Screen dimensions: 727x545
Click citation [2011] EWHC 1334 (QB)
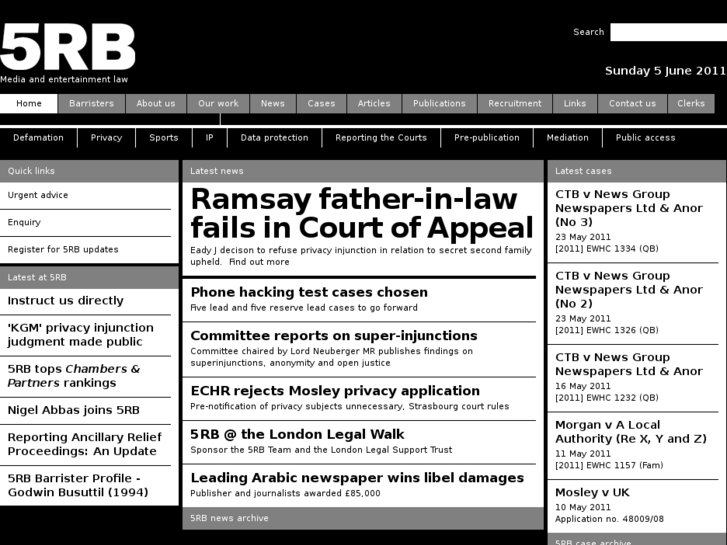point(607,249)
